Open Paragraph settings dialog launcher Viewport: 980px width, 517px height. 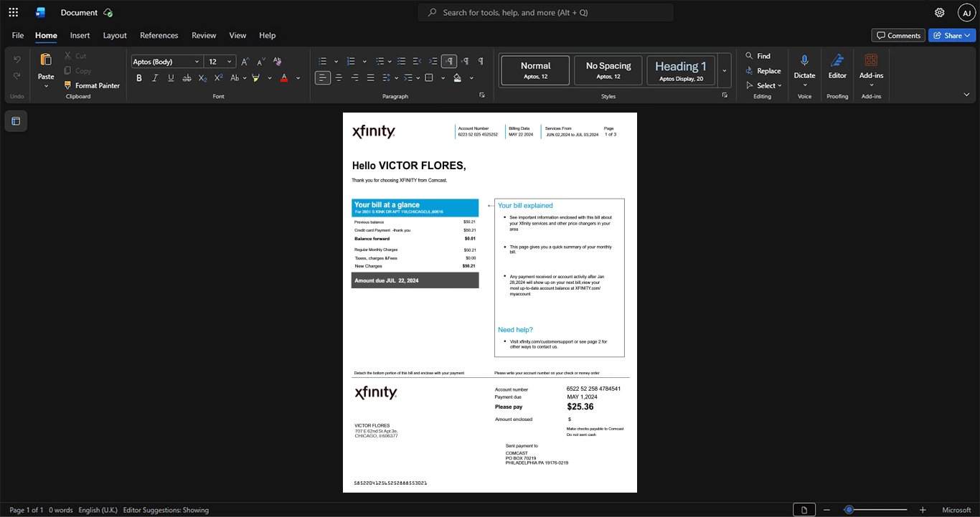(x=482, y=95)
